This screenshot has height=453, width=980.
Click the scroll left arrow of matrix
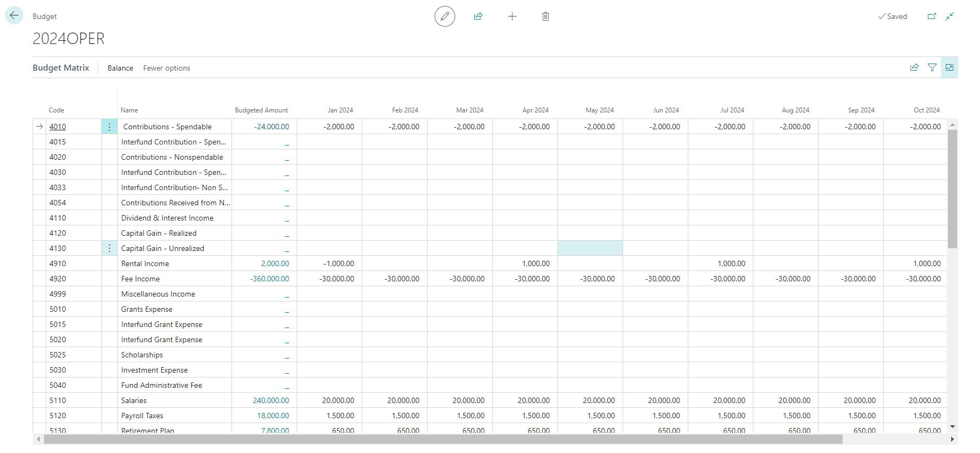pyautogui.click(x=37, y=439)
